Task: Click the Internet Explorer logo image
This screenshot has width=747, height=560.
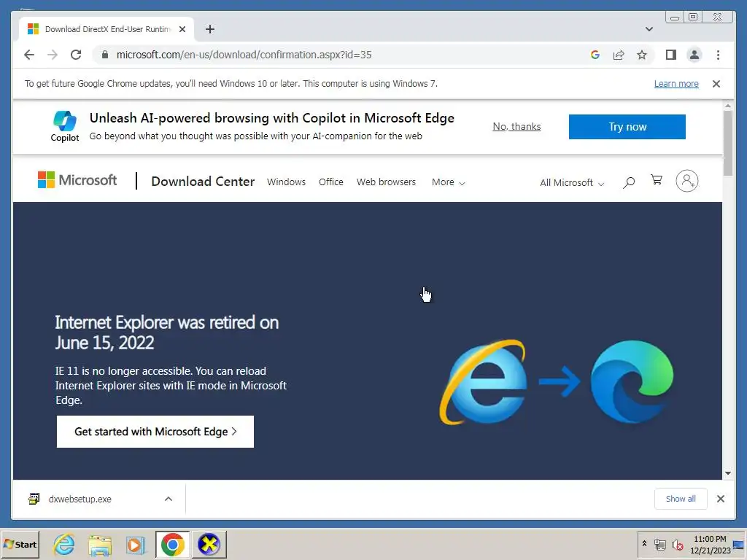Action: (484, 381)
